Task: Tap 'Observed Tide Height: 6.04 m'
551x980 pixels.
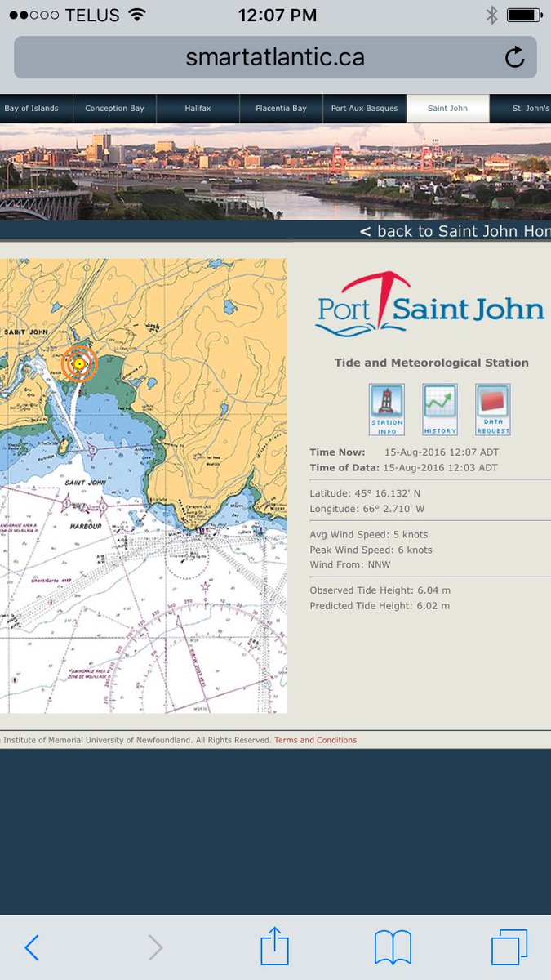Action: [380, 590]
